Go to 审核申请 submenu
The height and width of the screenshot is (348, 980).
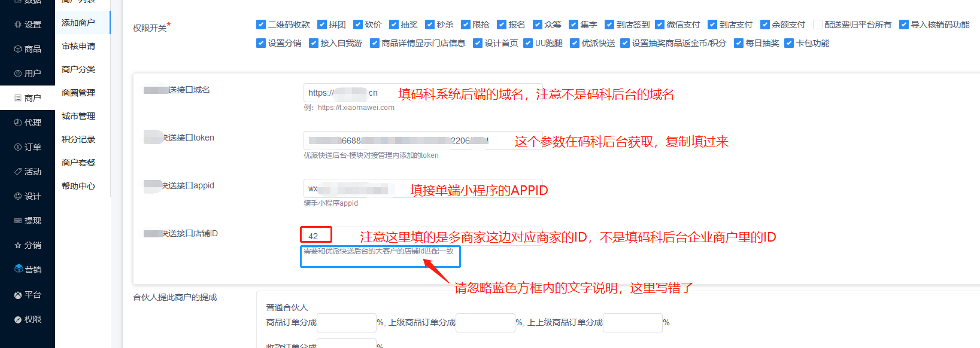[x=78, y=46]
